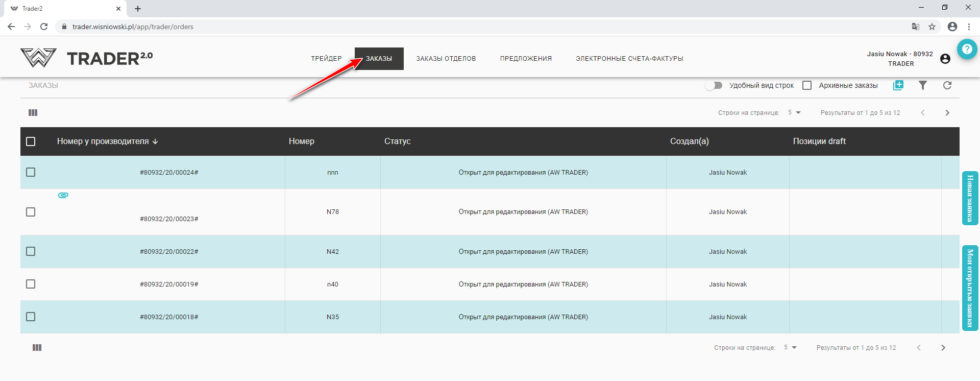Click the user account profile icon
This screenshot has height=381, width=980.
(945, 59)
